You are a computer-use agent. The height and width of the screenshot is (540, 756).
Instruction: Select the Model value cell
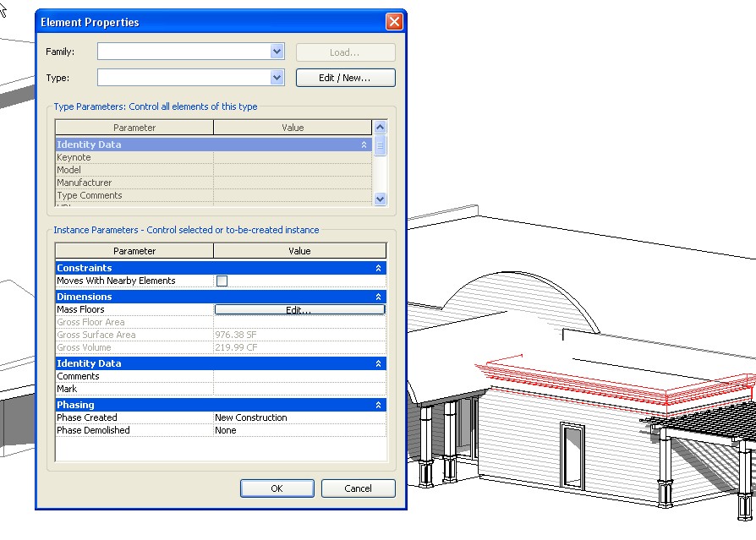pyautogui.click(x=293, y=170)
